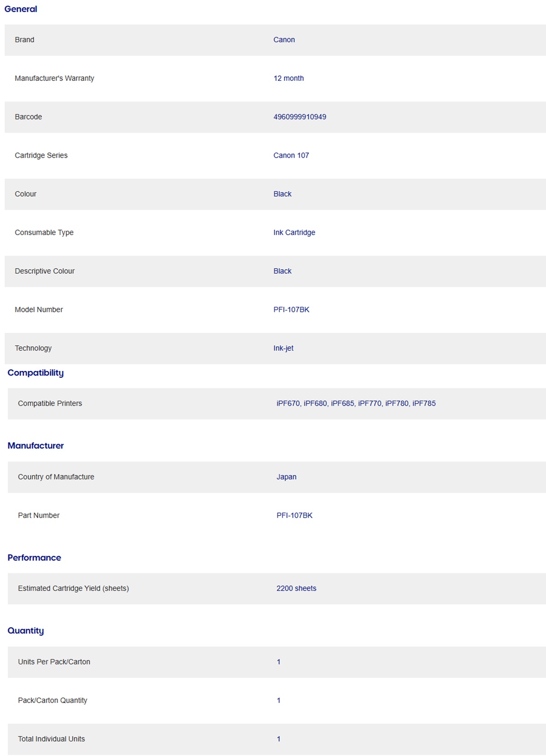Image resolution: width=546 pixels, height=756 pixels.
Task: Click the Model Number value PFI-107BK
Action: (291, 310)
